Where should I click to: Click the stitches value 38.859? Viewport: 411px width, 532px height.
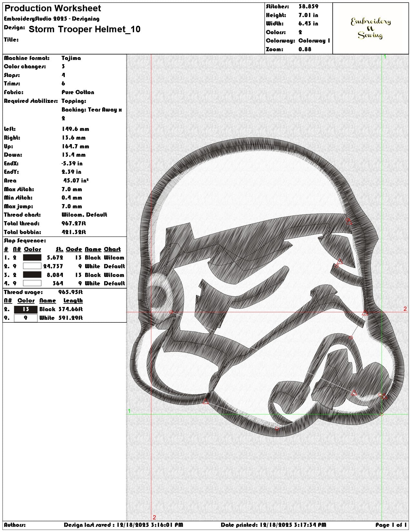pyautogui.click(x=308, y=6)
